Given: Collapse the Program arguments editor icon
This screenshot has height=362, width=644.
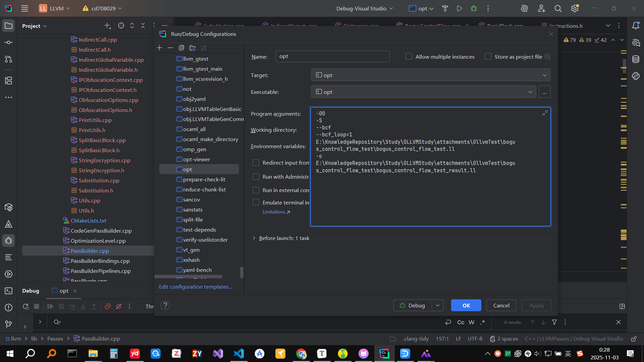Looking at the screenshot, I should 545,113.
